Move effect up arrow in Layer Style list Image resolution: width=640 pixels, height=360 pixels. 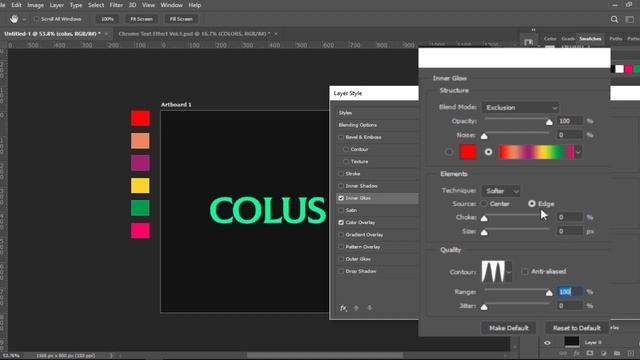point(356,308)
